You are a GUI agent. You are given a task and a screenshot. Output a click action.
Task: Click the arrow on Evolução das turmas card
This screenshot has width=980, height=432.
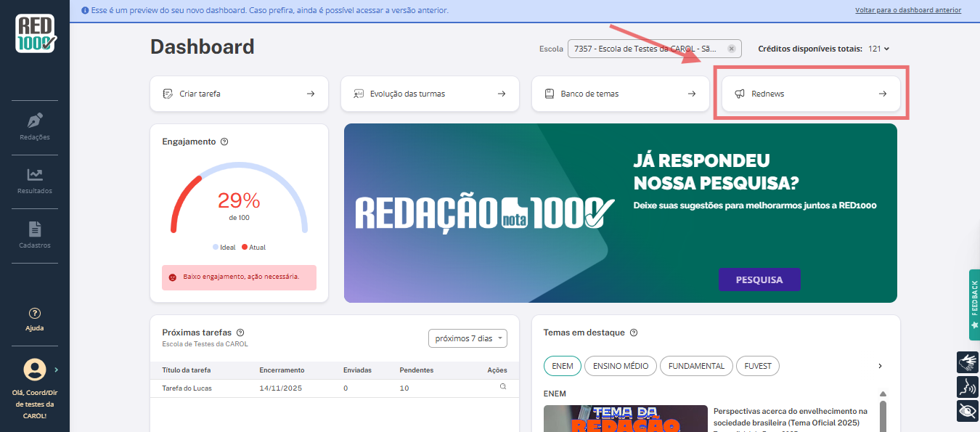tap(501, 94)
